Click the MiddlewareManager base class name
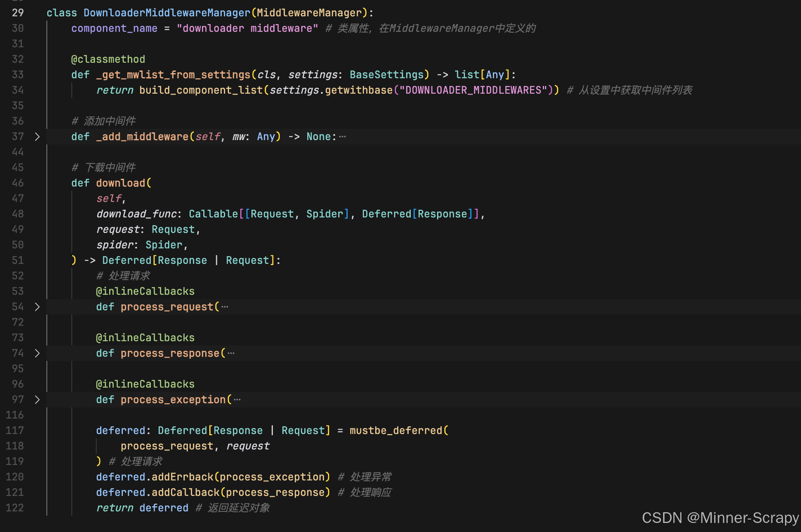The height and width of the screenshot is (532, 801). (309, 13)
